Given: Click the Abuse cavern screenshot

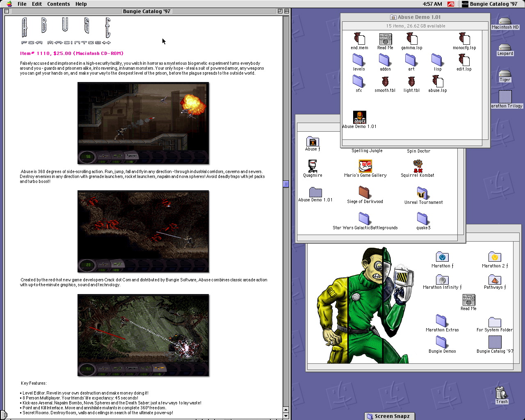Looking at the screenshot, I should pos(143,231).
